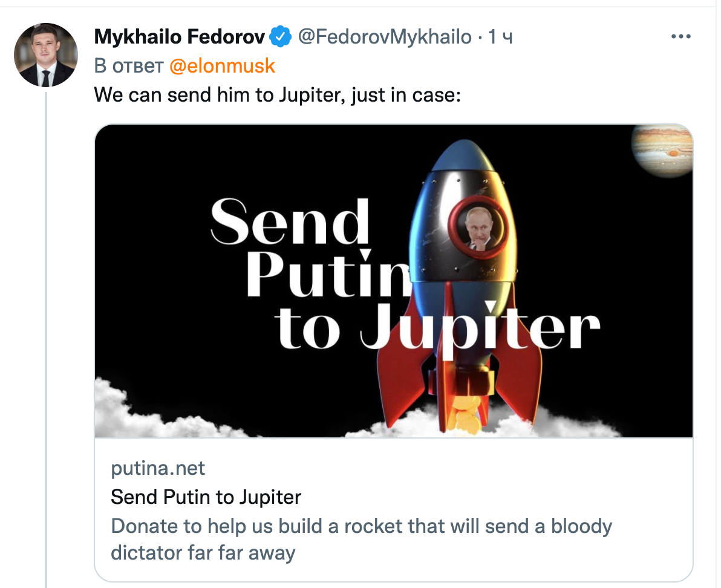Open the black rocket card preview image
Screen dimensions: 721x588
coord(394,281)
